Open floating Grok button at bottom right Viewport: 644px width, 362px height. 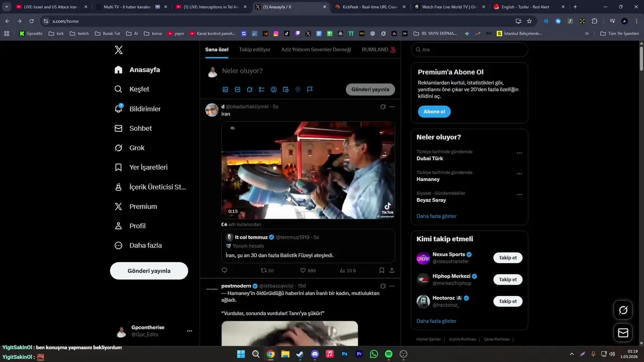(x=623, y=310)
